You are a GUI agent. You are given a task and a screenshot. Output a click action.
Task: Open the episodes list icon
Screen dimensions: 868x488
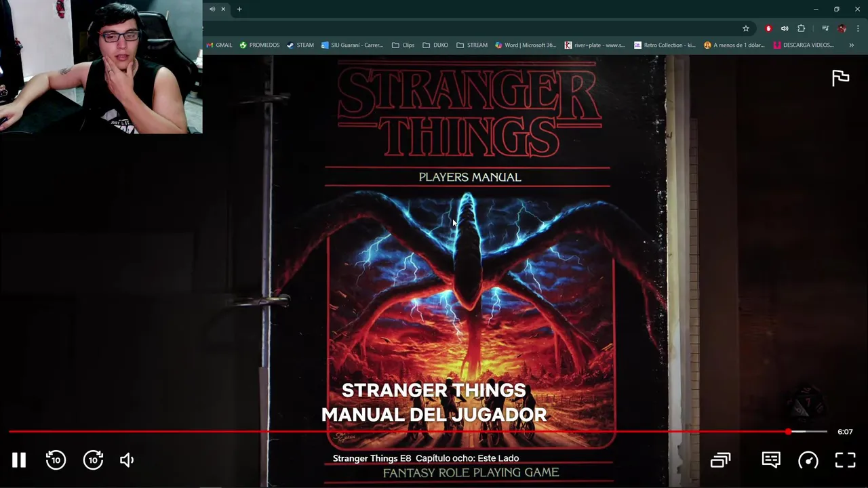(720, 460)
